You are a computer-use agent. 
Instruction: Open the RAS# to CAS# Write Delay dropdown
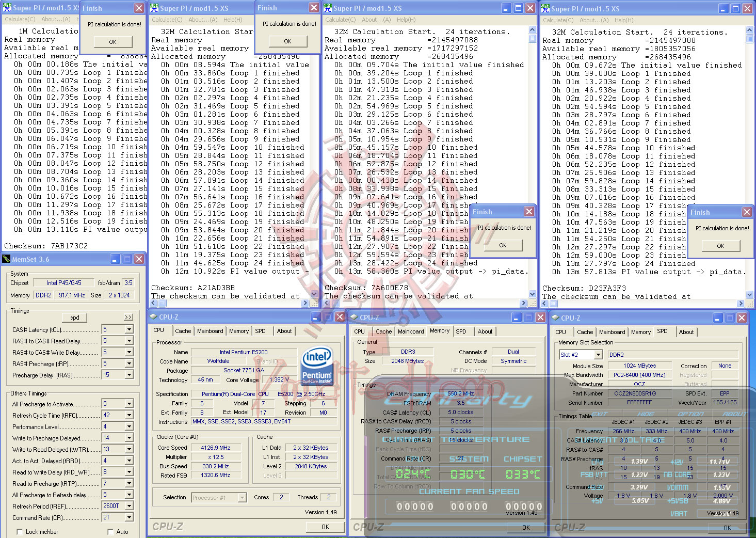pyautogui.click(x=129, y=352)
